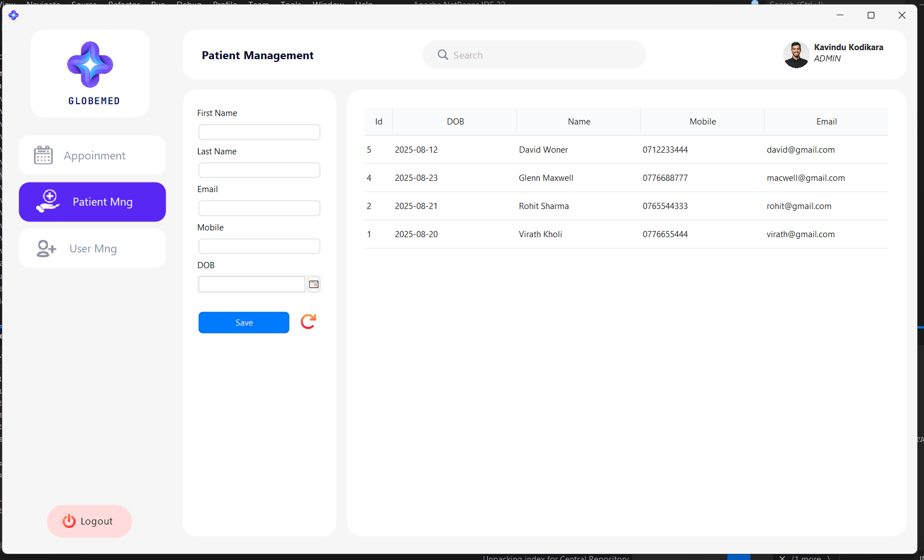Focus the Mobile input field
This screenshot has height=560, width=924.
tap(259, 246)
